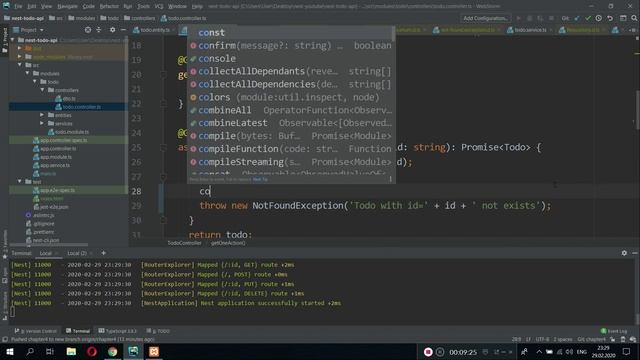Click TodoController breadcrumb below editor
The height and width of the screenshot is (360, 640).
(x=184, y=243)
